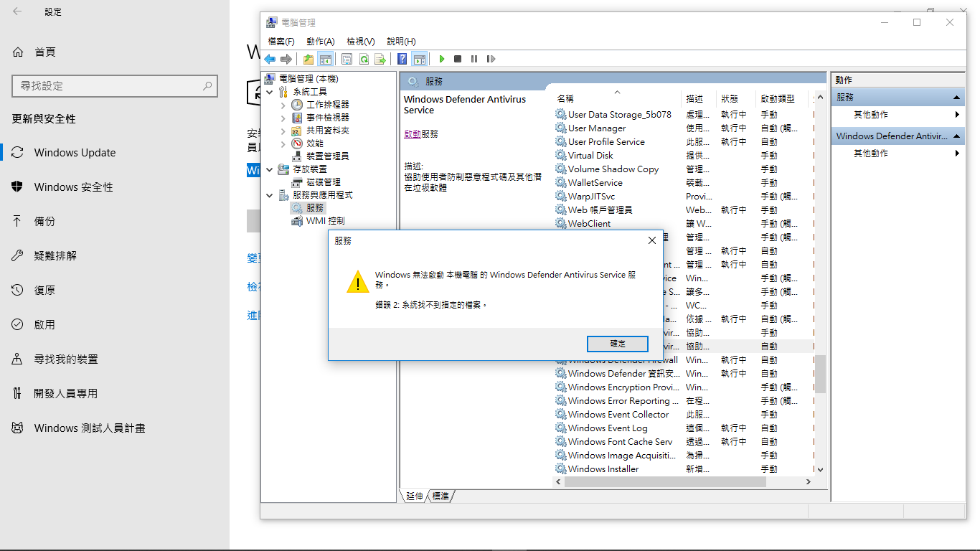The width and height of the screenshot is (980, 551).
Task: Open the 說明(H) menu
Action: [401, 41]
